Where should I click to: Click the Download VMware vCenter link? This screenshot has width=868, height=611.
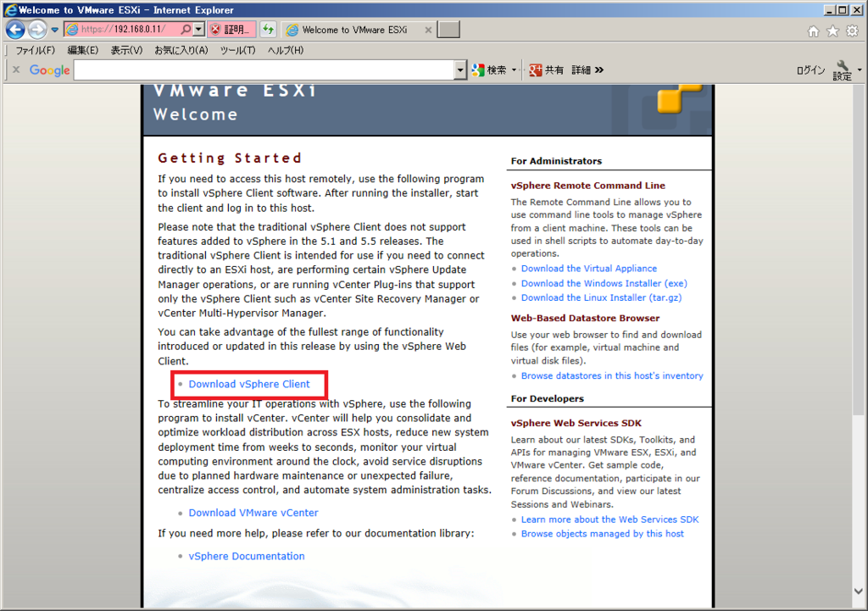coord(253,513)
